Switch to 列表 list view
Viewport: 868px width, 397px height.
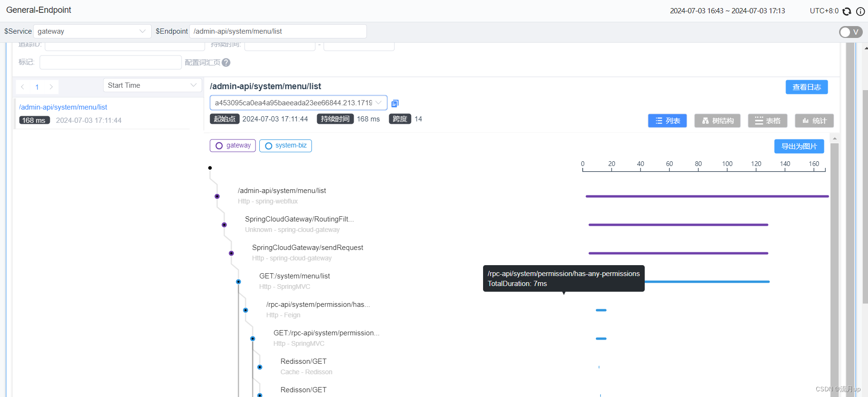pyautogui.click(x=667, y=121)
